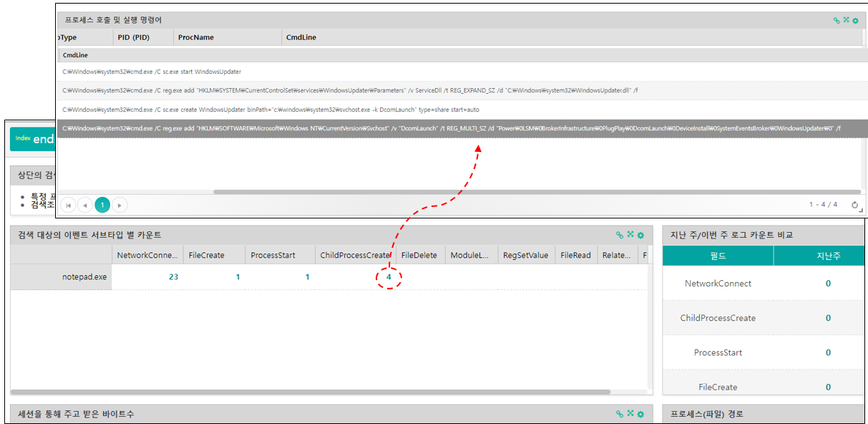
Task: Click link icon in session bytes panel header
Action: pos(620,414)
